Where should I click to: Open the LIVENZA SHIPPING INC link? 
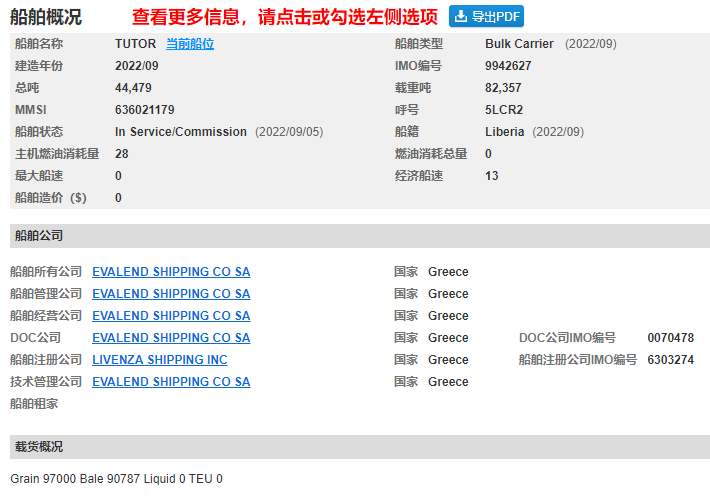pyautogui.click(x=160, y=360)
